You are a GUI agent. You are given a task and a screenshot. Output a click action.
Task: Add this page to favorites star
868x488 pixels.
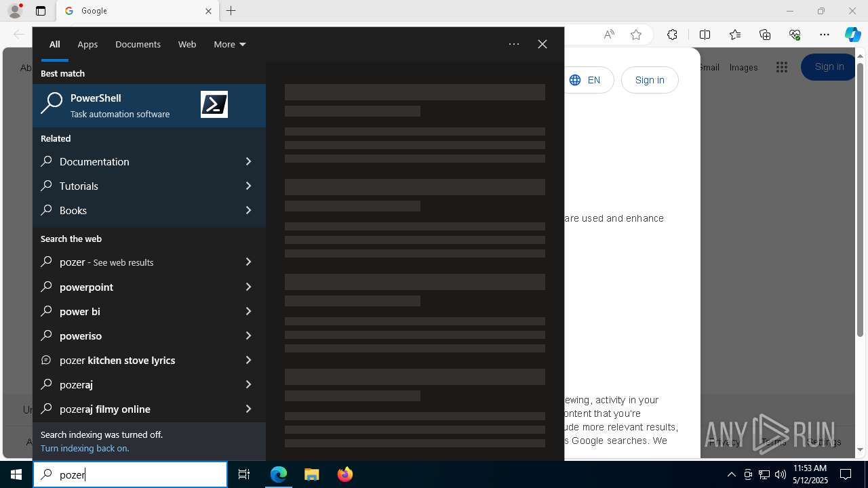636,35
